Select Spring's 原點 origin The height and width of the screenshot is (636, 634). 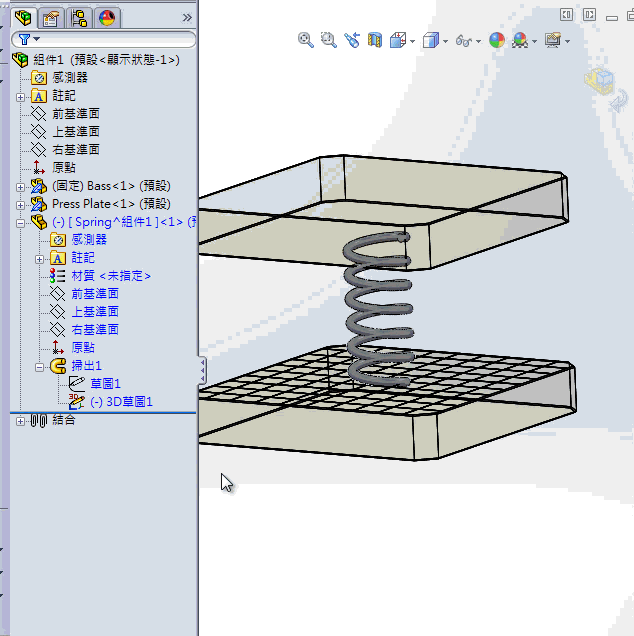83,347
